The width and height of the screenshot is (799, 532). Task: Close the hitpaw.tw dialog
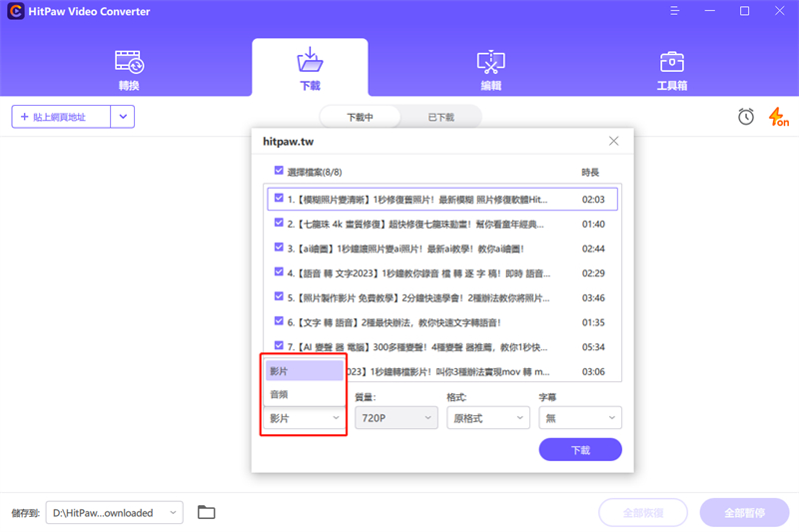pos(613,141)
